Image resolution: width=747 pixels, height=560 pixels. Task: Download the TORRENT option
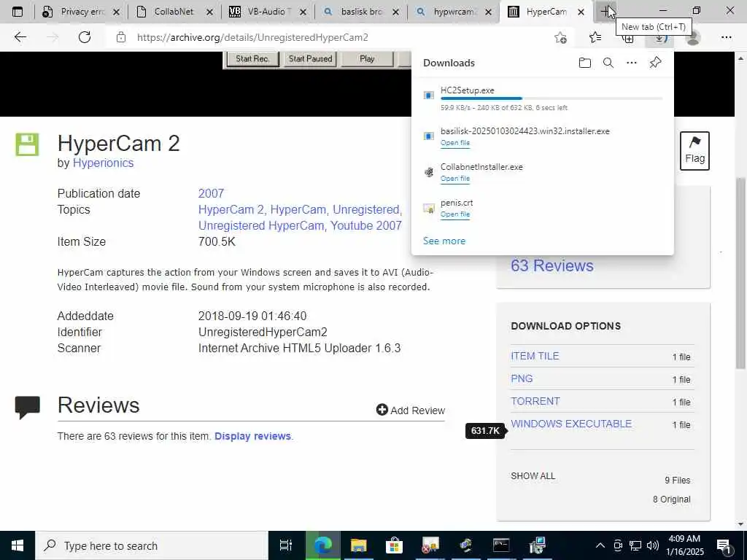[x=535, y=401]
